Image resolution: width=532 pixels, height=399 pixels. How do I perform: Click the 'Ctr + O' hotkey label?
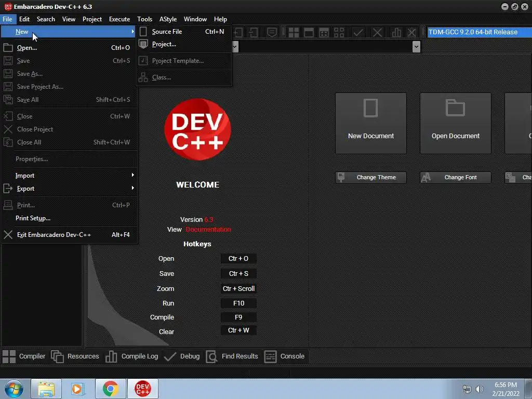(238, 259)
